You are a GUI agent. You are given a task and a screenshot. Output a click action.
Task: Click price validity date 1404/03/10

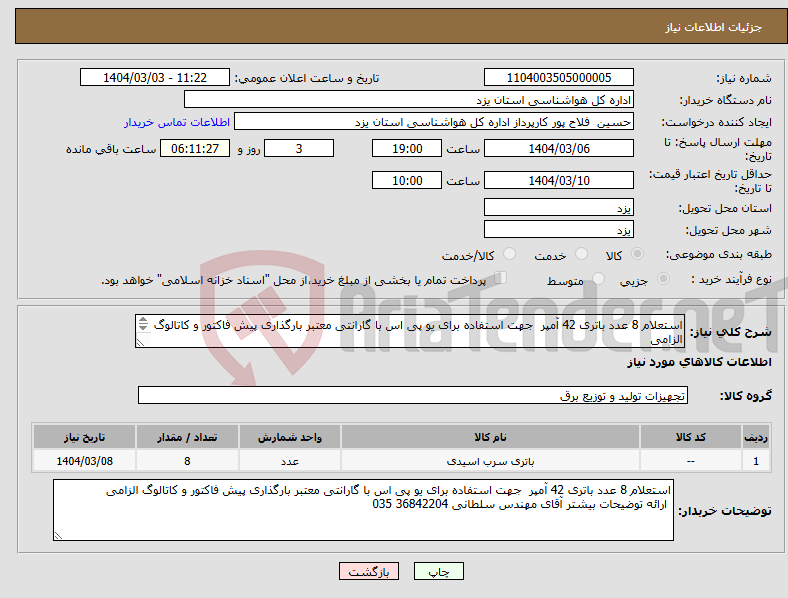tap(558, 180)
